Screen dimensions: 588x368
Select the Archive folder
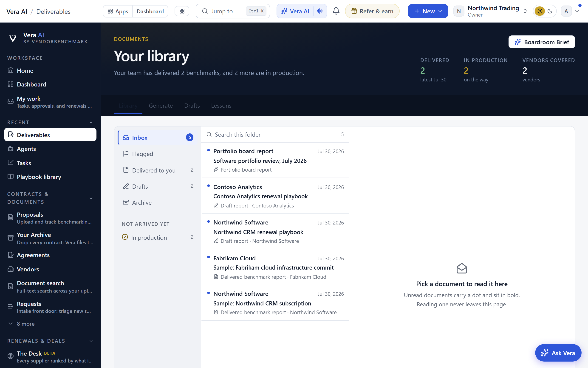tap(158, 202)
